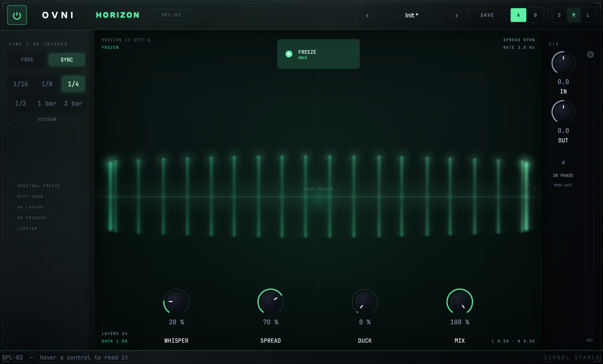
Task: Choose the 1/16 division
Action: click(x=21, y=84)
